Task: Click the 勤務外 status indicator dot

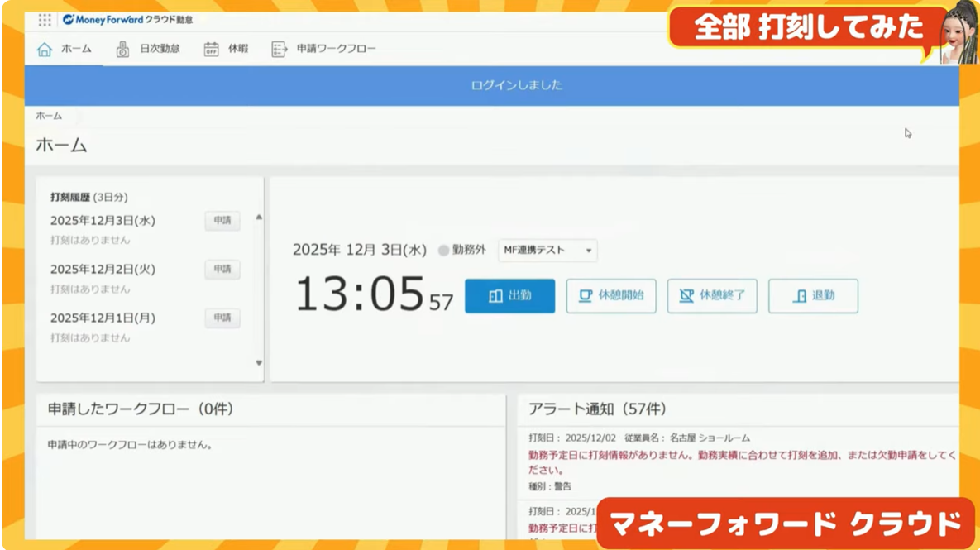Action: (443, 251)
